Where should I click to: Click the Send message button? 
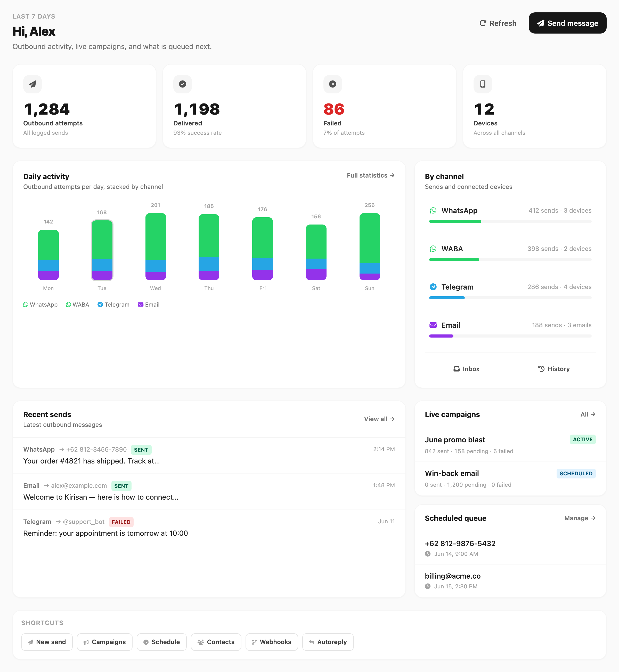click(567, 23)
